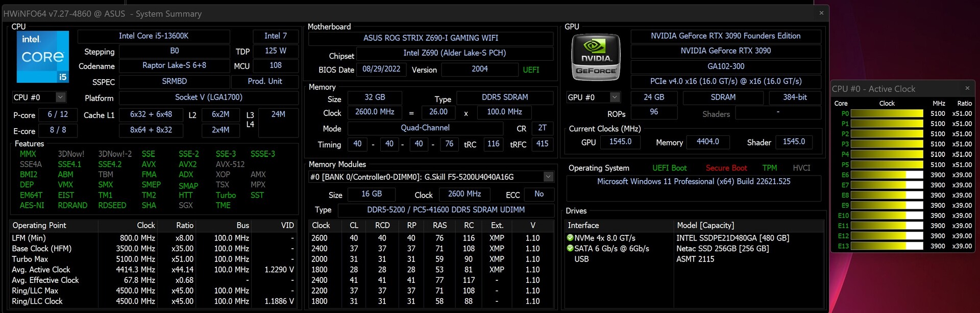Click the AVX-512 feature label

click(x=230, y=164)
